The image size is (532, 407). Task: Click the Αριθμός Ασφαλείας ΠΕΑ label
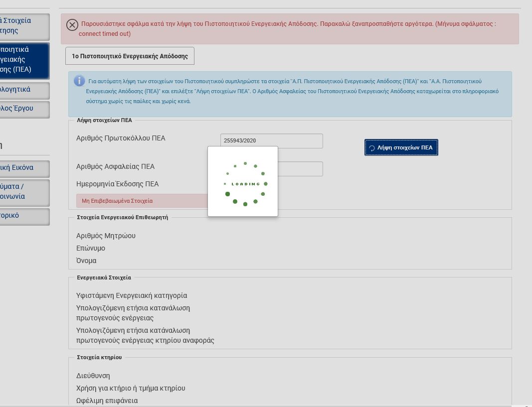coord(115,167)
